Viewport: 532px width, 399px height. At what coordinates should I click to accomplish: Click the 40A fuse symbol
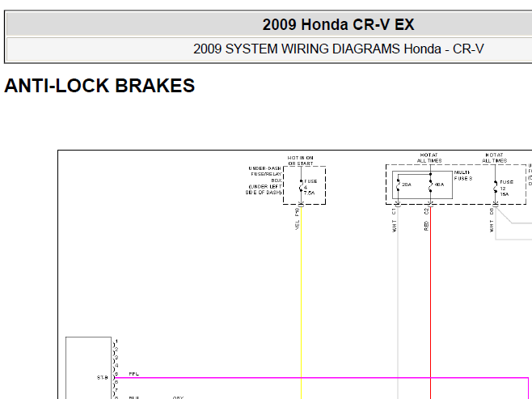[x=431, y=185]
